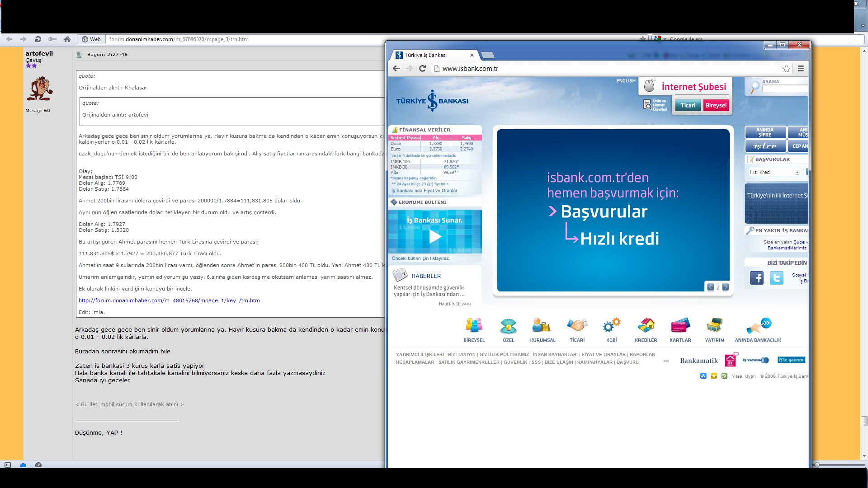This screenshot has width=868, height=488.
Task: Click the Başvurular Hızlı kredi banner
Action: pos(613,211)
